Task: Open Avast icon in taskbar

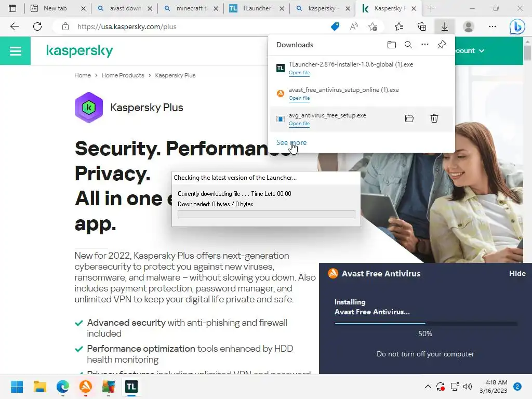Action: 86,387
